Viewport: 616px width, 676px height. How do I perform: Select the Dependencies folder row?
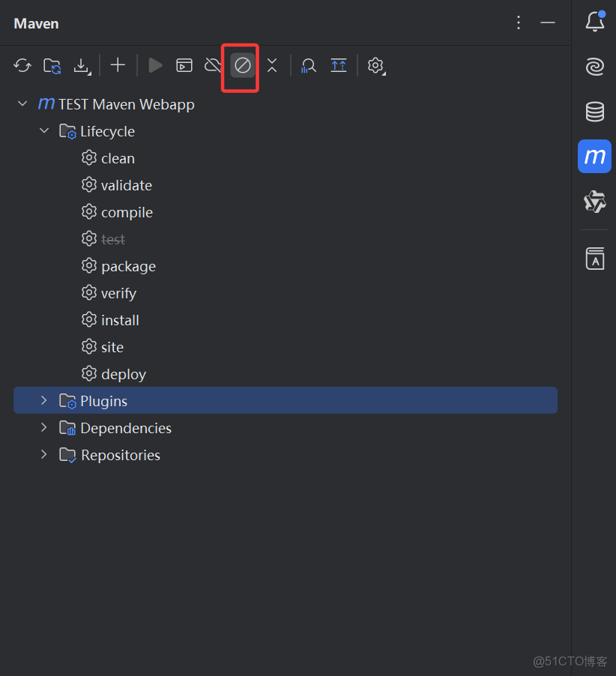click(x=286, y=428)
